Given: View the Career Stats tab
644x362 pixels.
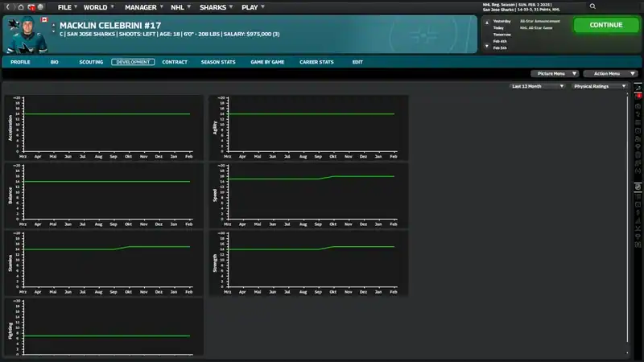Looking at the screenshot, I should [316, 62].
